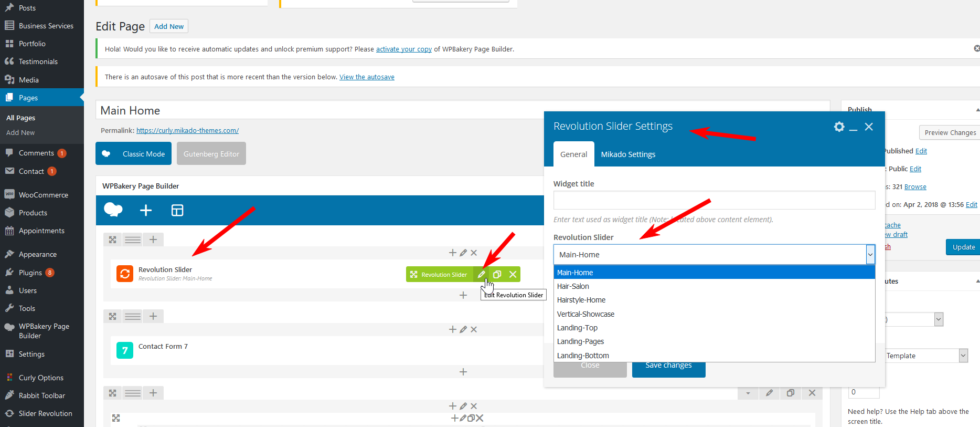This screenshot has width=980, height=427.
Task: Add column to the first row
Action: click(153, 239)
